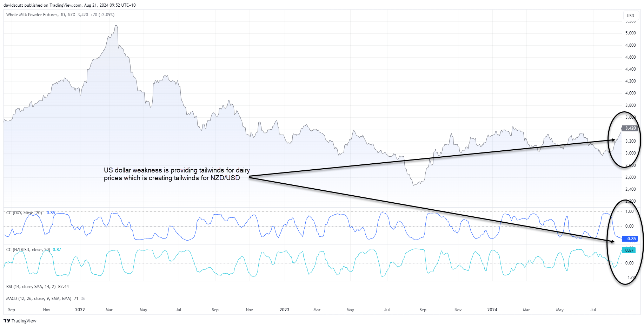
Task: Click the 4,600 price axis label
Action: 630,57
